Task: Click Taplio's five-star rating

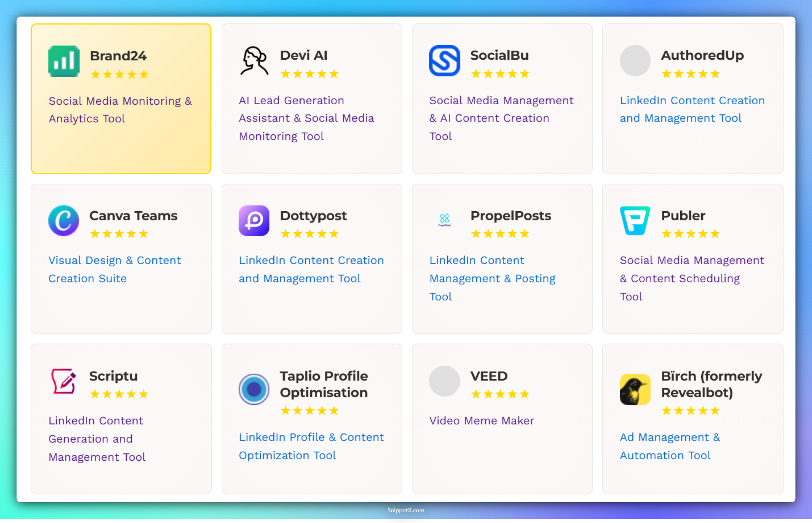Action: point(310,411)
